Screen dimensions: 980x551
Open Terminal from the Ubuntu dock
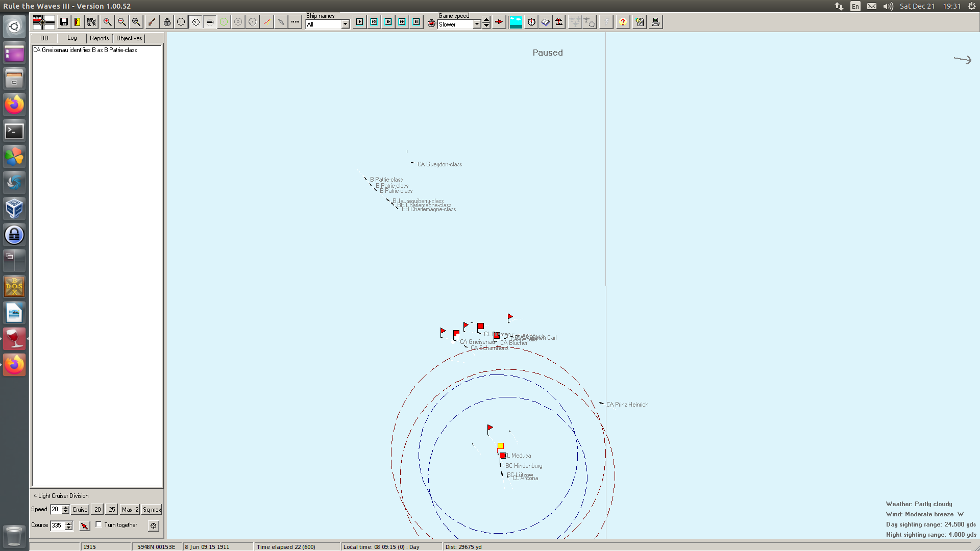coord(14,131)
